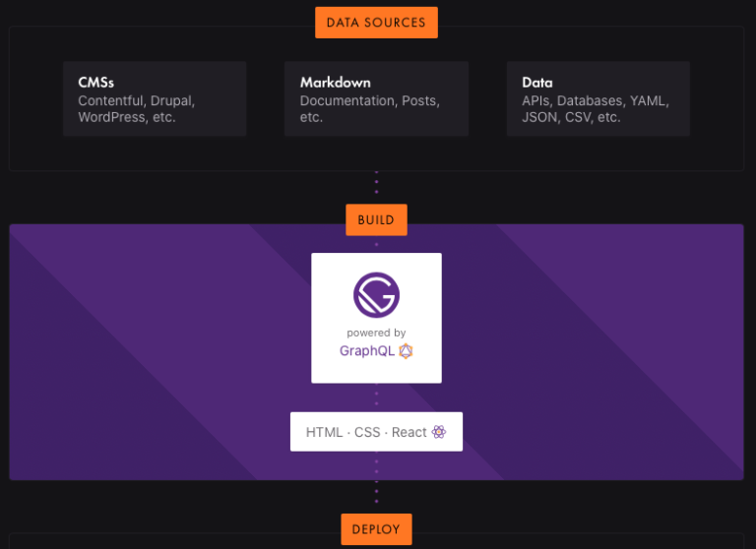Image resolution: width=756 pixels, height=549 pixels.
Task: Click the GraphQL logo icon
Action: click(406, 351)
